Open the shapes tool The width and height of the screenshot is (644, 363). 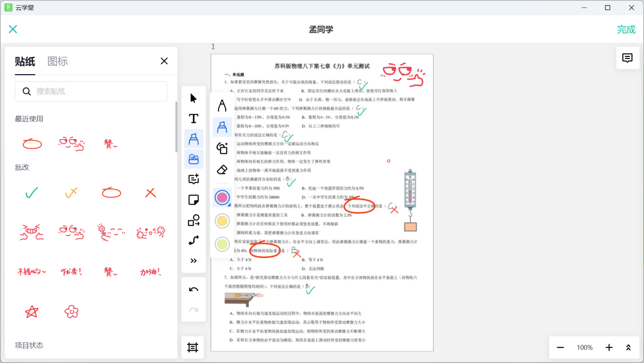click(x=194, y=220)
